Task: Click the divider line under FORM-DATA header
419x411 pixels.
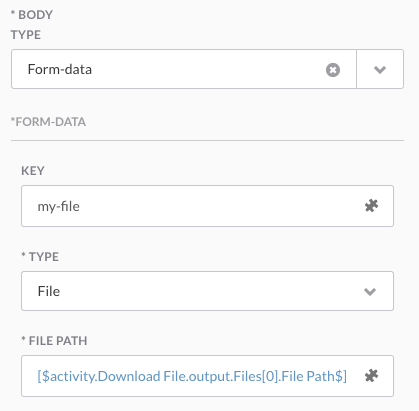Action: tap(207, 140)
